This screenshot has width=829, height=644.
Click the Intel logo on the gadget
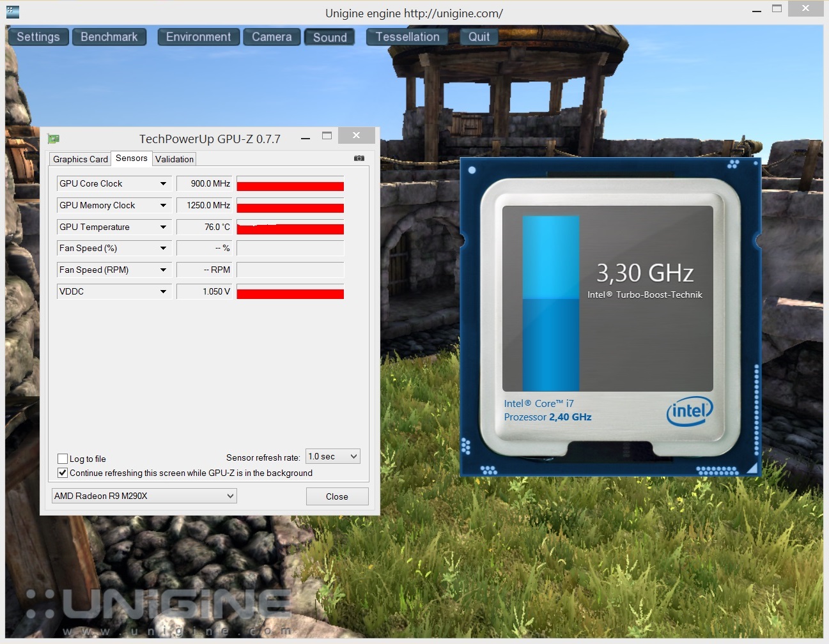pos(689,411)
